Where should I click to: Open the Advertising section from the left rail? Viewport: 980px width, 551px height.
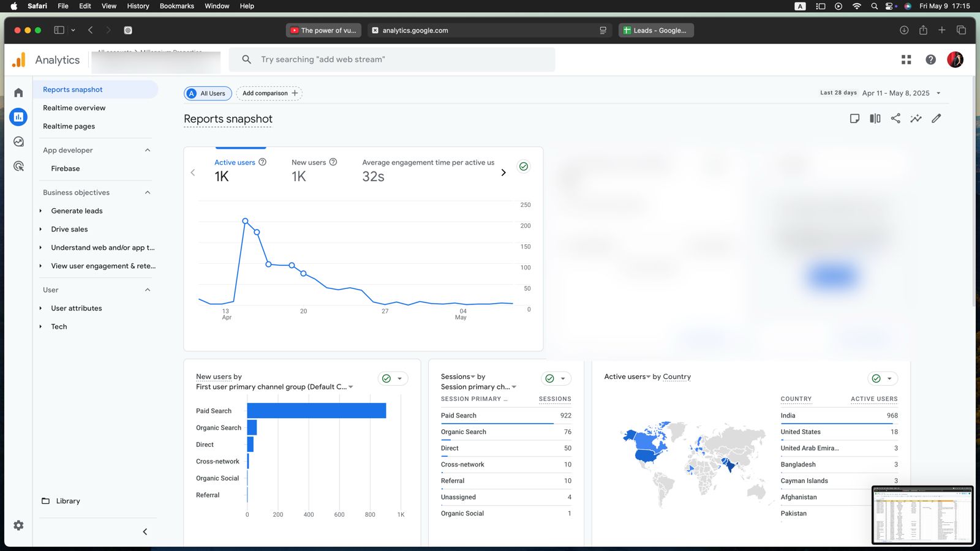(x=18, y=165)
